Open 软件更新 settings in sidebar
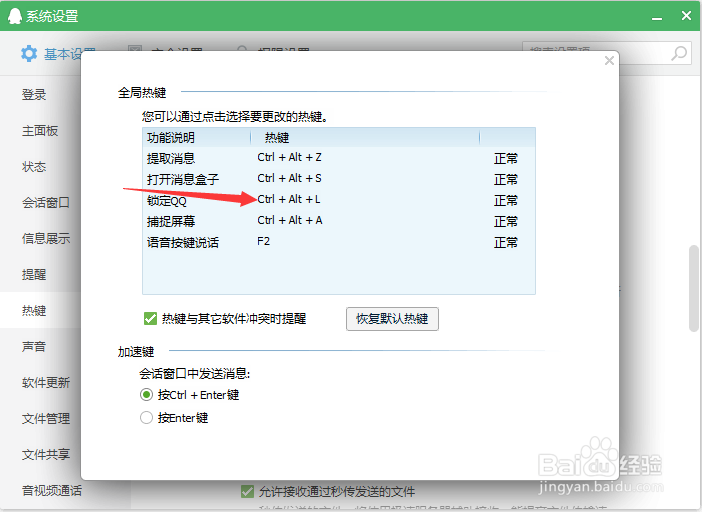The height and width of the screenshot is (512, 702). point(46,382)
